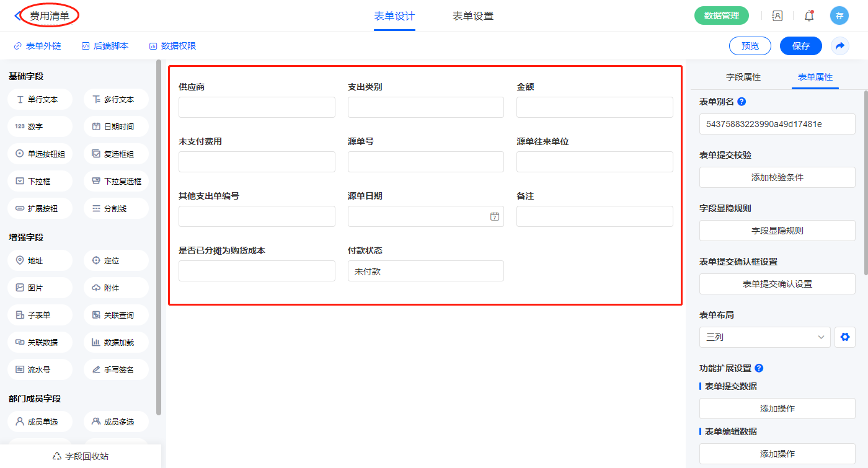
Task: Click the help icon next to 功能扩展设置
Action: point(759,368)
